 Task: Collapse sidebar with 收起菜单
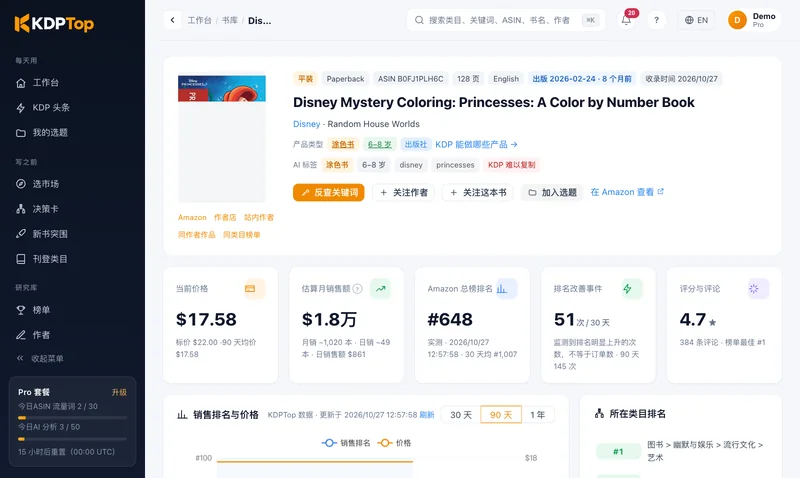(41, 358)
